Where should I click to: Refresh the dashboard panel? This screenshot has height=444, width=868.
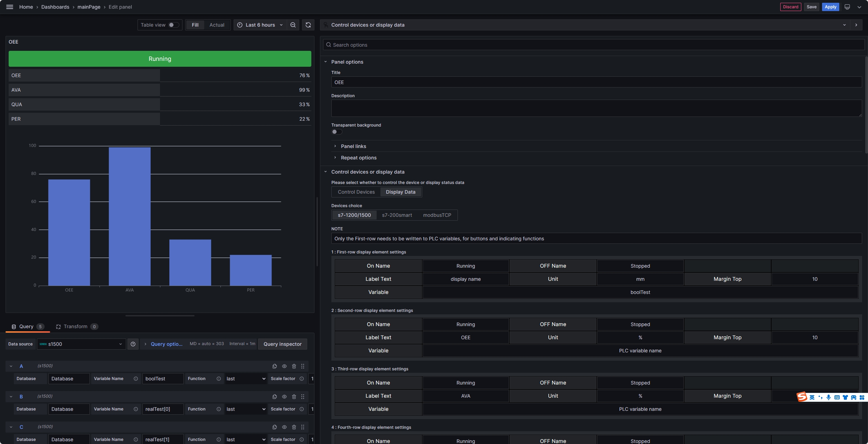[x=308, y=25]
